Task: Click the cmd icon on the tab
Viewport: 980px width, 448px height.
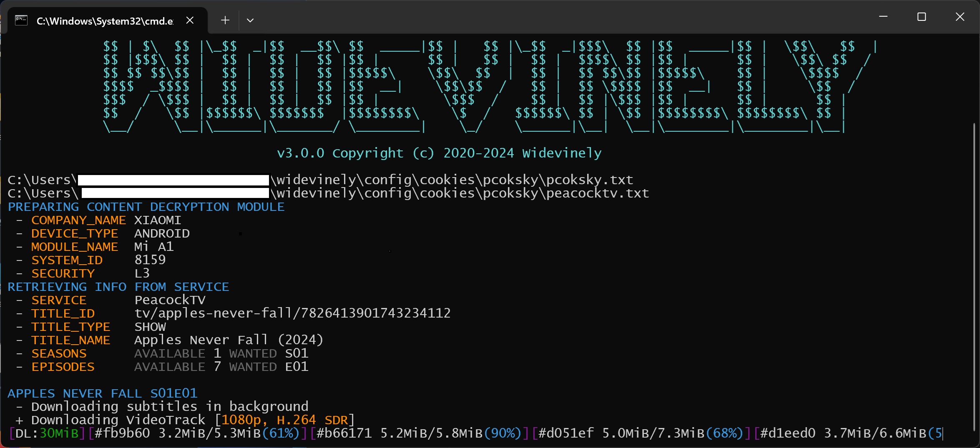Action: (x=21, y=20)
